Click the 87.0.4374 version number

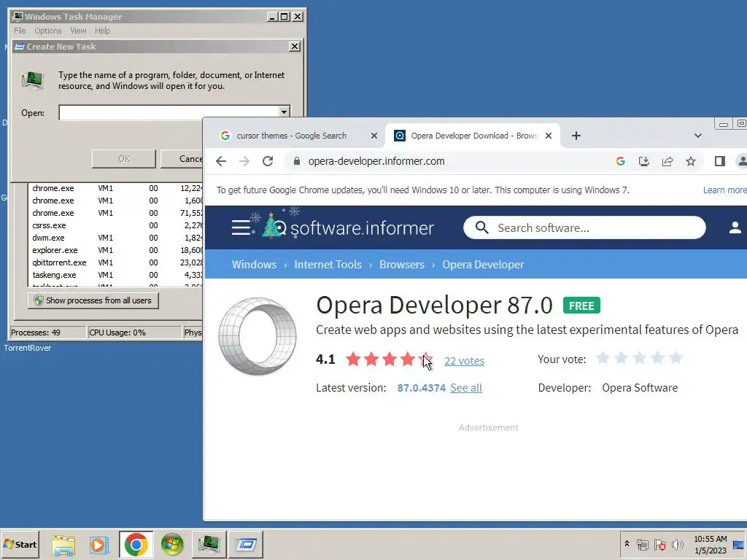pos(421,388)
